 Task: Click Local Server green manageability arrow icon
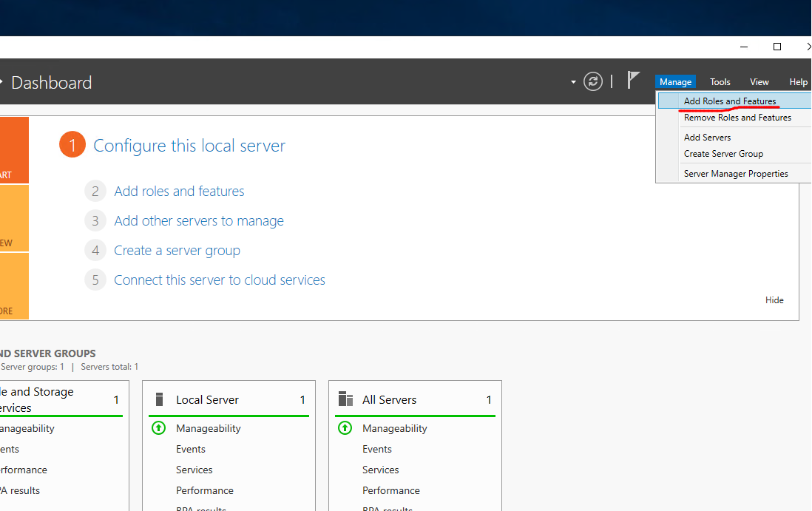tap(158, 428)
